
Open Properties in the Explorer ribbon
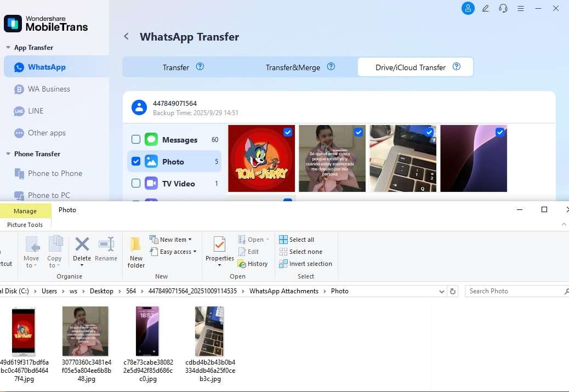[219, 252]
